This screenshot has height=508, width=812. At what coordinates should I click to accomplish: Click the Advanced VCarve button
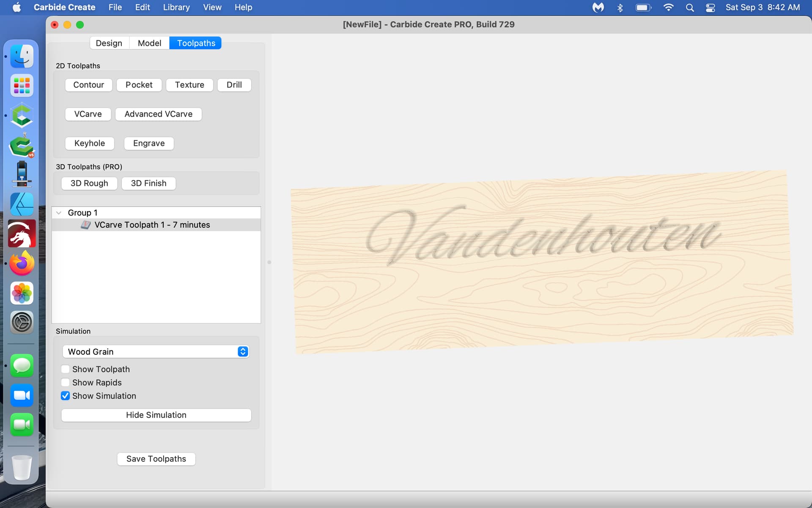[159, 114]
